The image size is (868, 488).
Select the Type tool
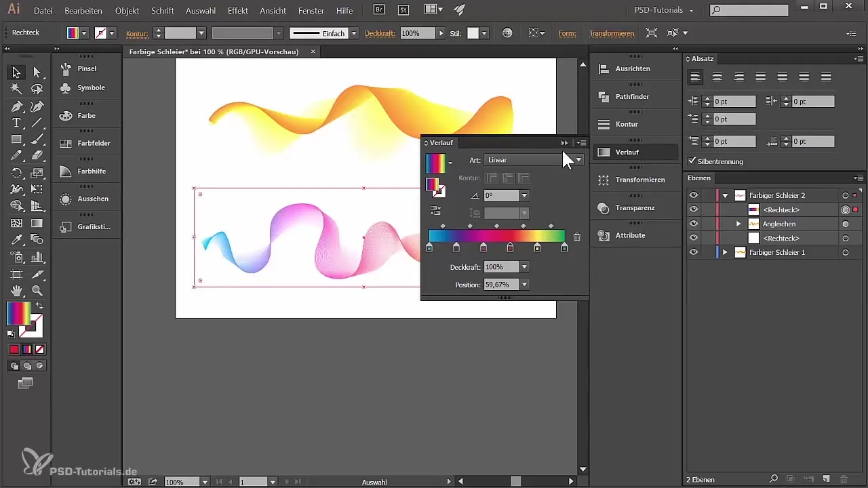point(16,123)
